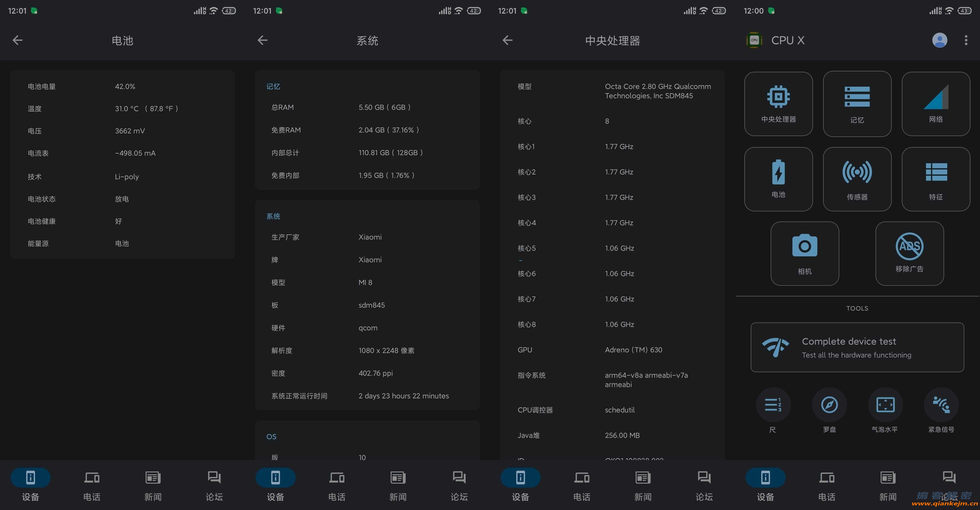Open the 传感器 sensors tile
Viewport: 980px width, 510px height.
[x=857, y=179]
